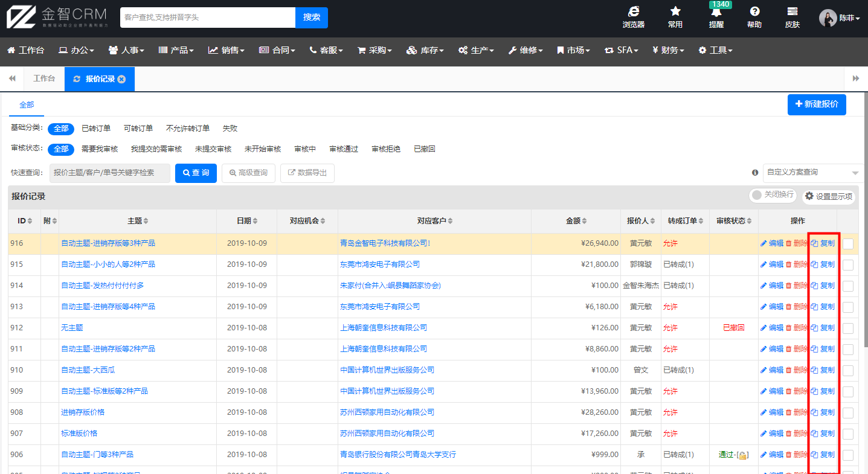The image size is (868, 474).
Task: Close the 报价记录 tab
Action: pyautogui.click(x=121, y=79)
